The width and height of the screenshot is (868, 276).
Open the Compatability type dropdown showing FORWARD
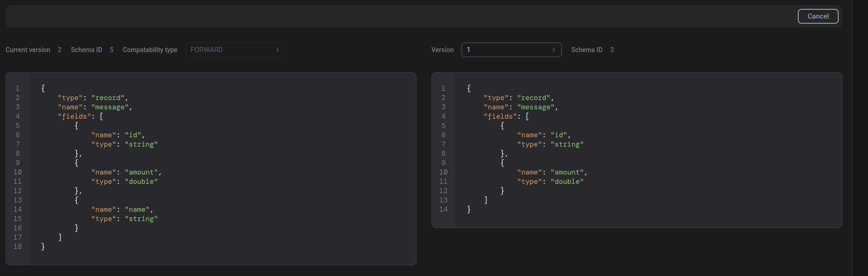pos(235,50)
